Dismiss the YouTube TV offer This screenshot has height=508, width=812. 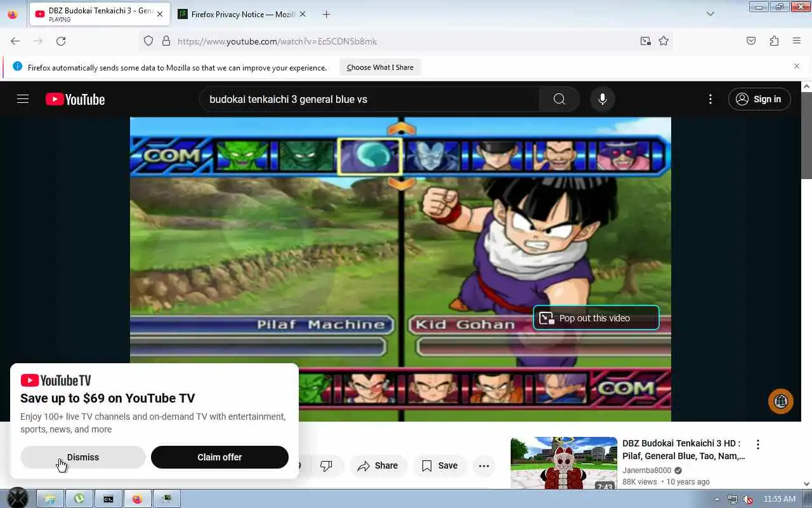pyautogui.click(x=83, y=457)
